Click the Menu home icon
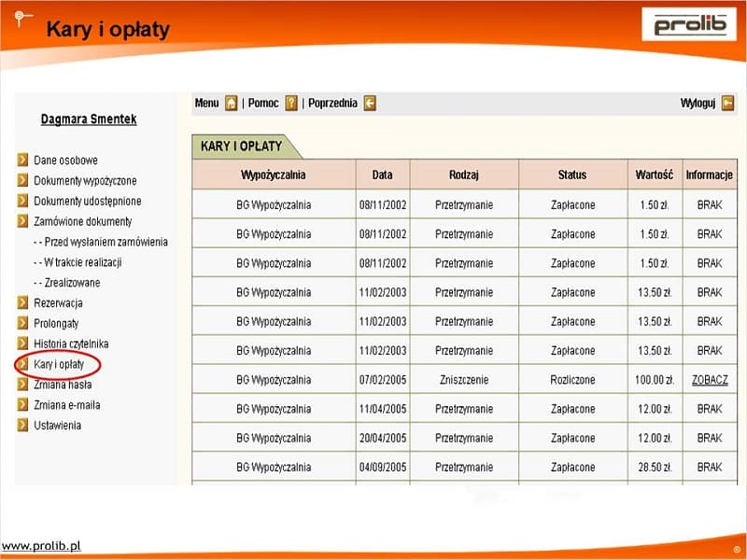This screenshot has width=747, height=560. 232,104
